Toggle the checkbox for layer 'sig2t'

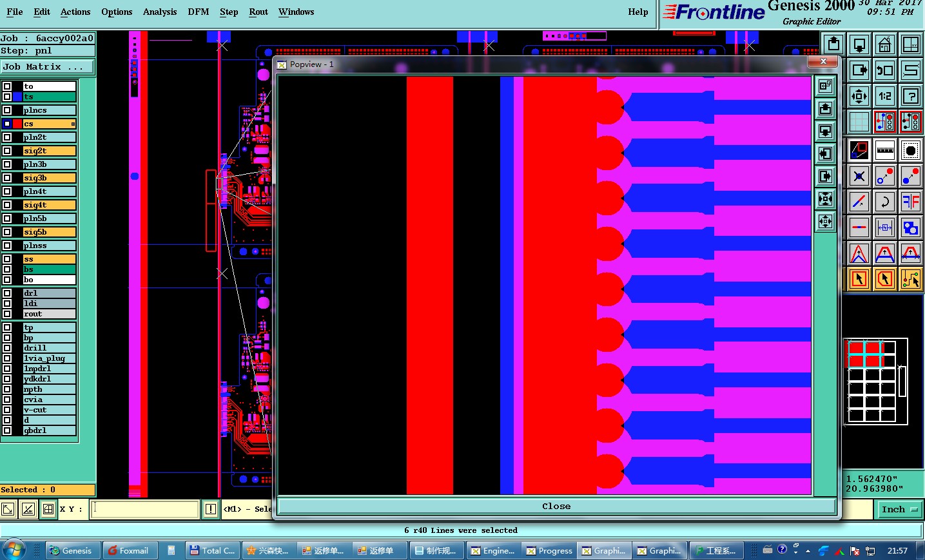pos(7,151)
